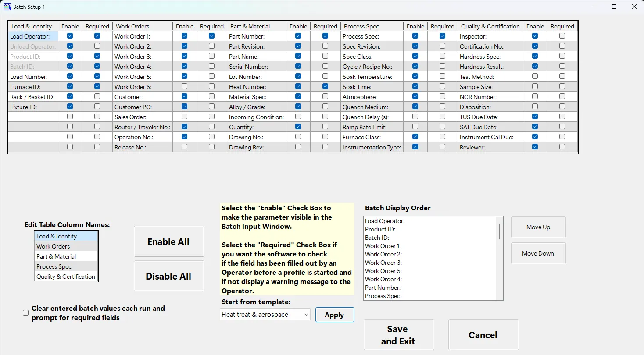Toggle Enable checkbox for Quantity
The image size is (644, 355).
coord(298,127)
